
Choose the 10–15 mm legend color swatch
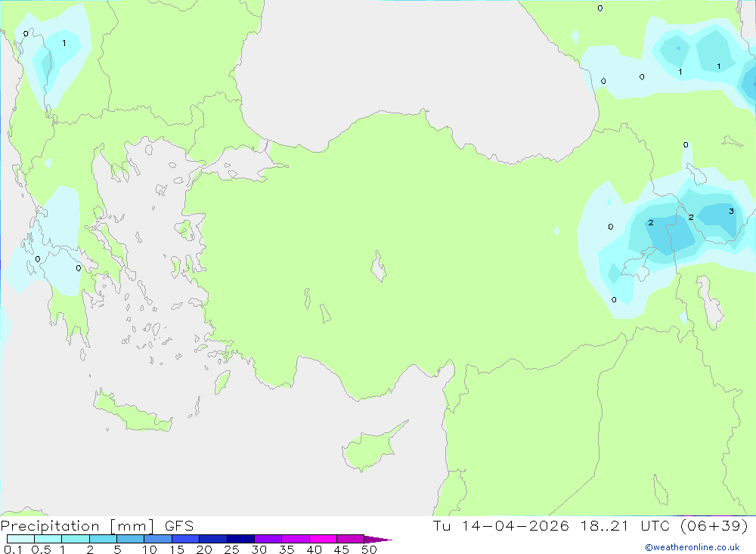[158, 539]
